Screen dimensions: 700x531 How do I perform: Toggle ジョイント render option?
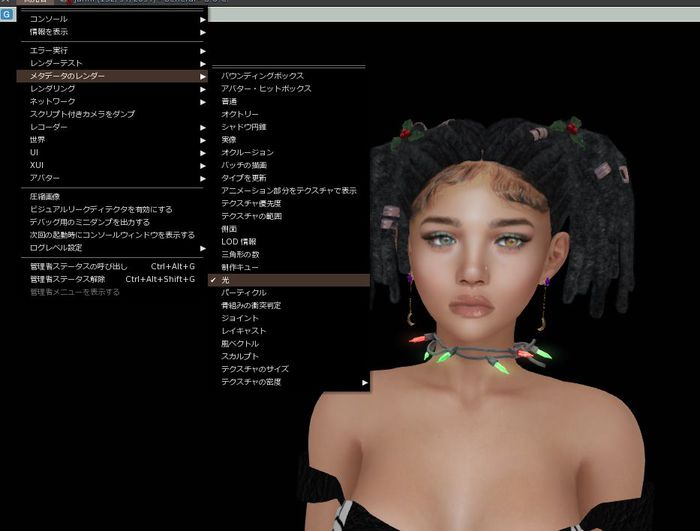tap(289, 318)
